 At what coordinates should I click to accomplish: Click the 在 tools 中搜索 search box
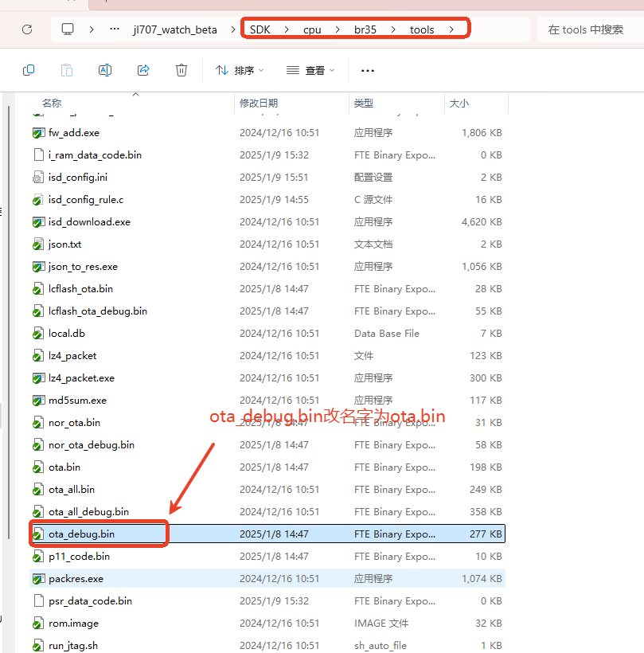589,29
